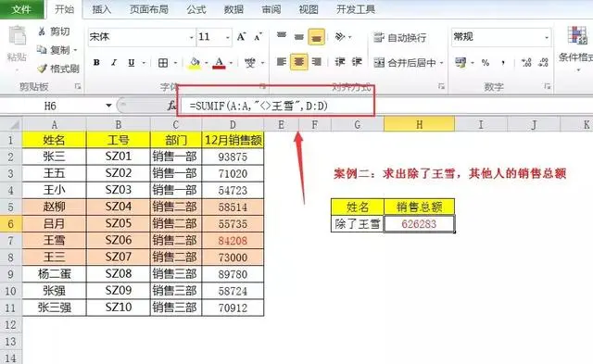Viewport: 593px width, 364px height.
Task: Open the fill color dropdown arrow
Action: point(206,63)
